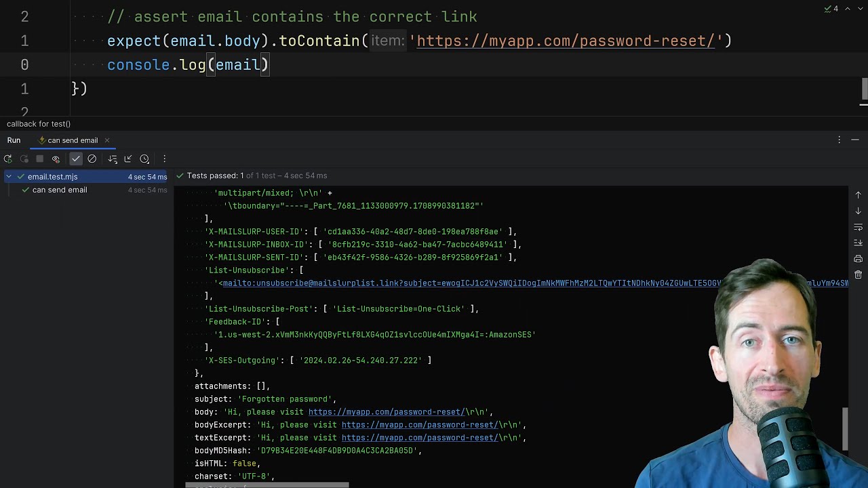Click the console vertical scrollbar thumb
The height and width of the screenshot is (488, 868).
coord(845,428)
